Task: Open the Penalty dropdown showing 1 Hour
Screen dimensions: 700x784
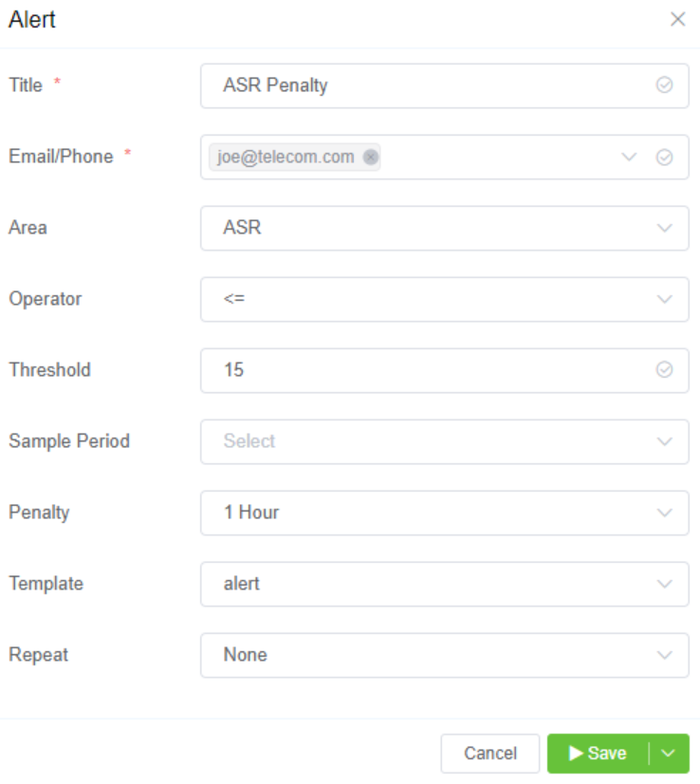Action: (x=444, y=513)
